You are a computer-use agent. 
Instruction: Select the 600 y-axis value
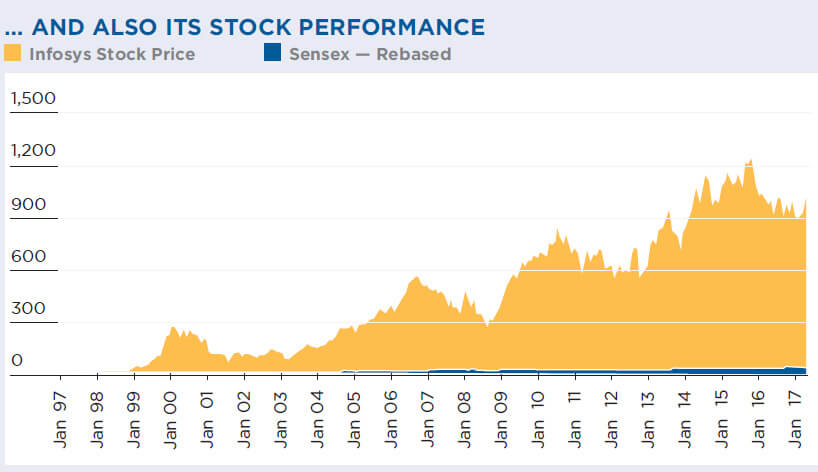(x=27, y=257)
